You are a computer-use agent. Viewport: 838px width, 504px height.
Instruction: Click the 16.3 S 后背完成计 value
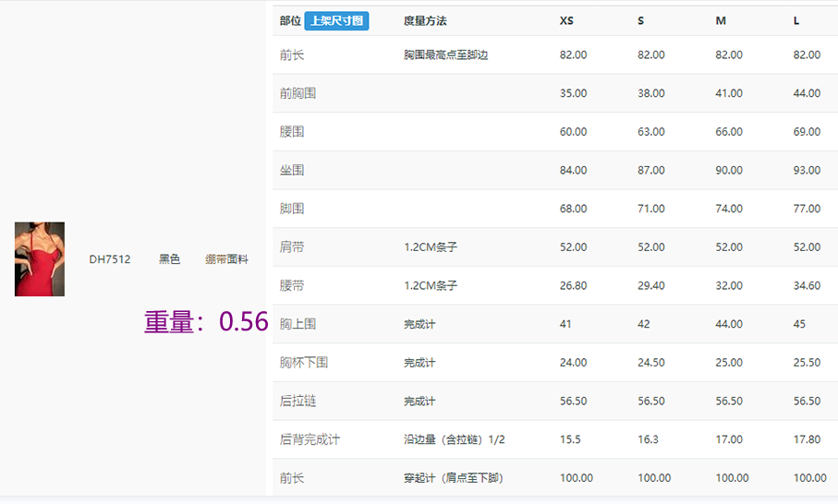(648, 439)
